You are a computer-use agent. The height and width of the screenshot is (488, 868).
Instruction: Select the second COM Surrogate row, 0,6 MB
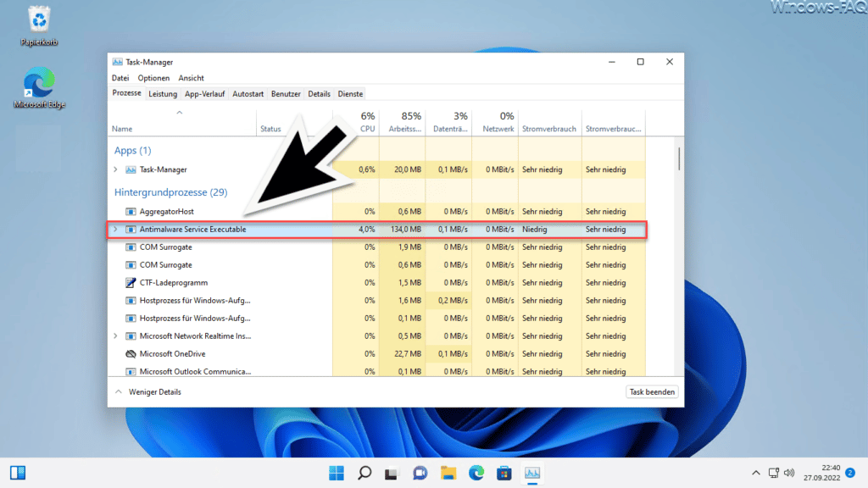click(x=377, y=265)
